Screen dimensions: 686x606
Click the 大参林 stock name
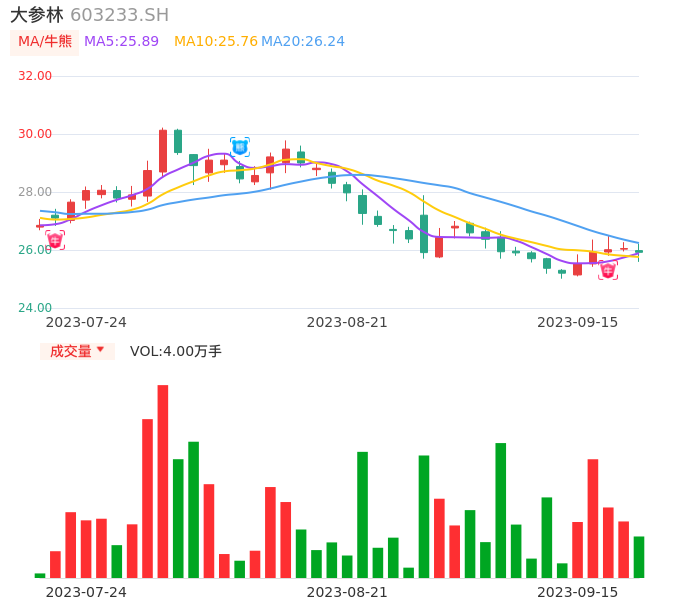[37, 15]
